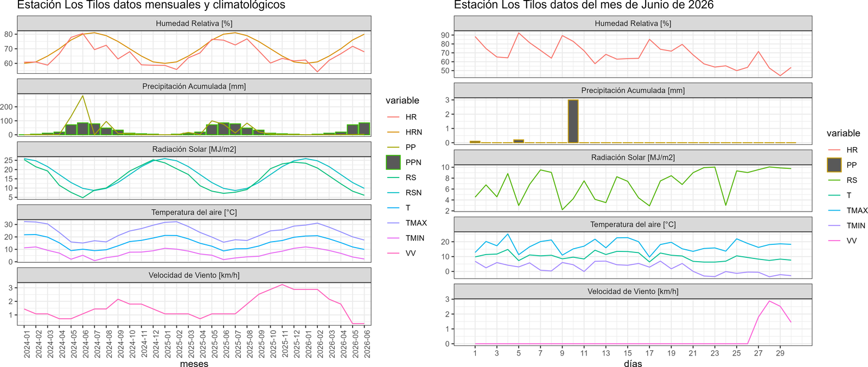Viewport: 868px width, 367px height.
Task: Click day 29 tick label on right chart
Action: tap(780, 353)
